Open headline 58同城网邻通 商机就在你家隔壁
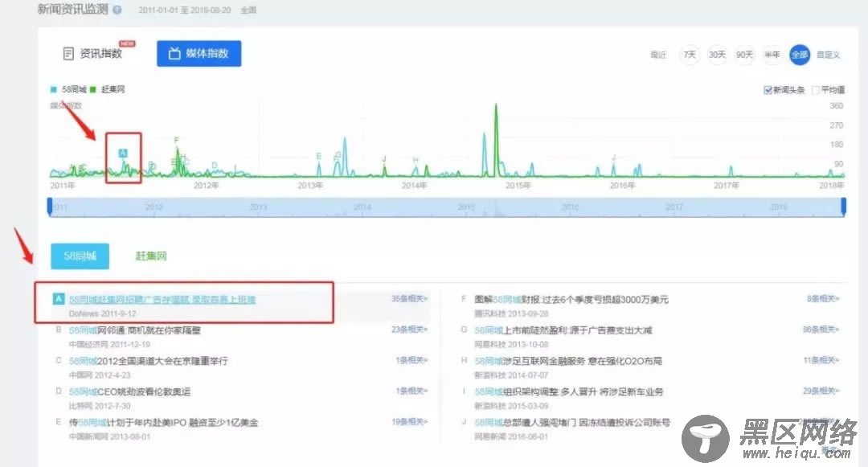Viewport: 868px width, 467px height. coord(134,330)
